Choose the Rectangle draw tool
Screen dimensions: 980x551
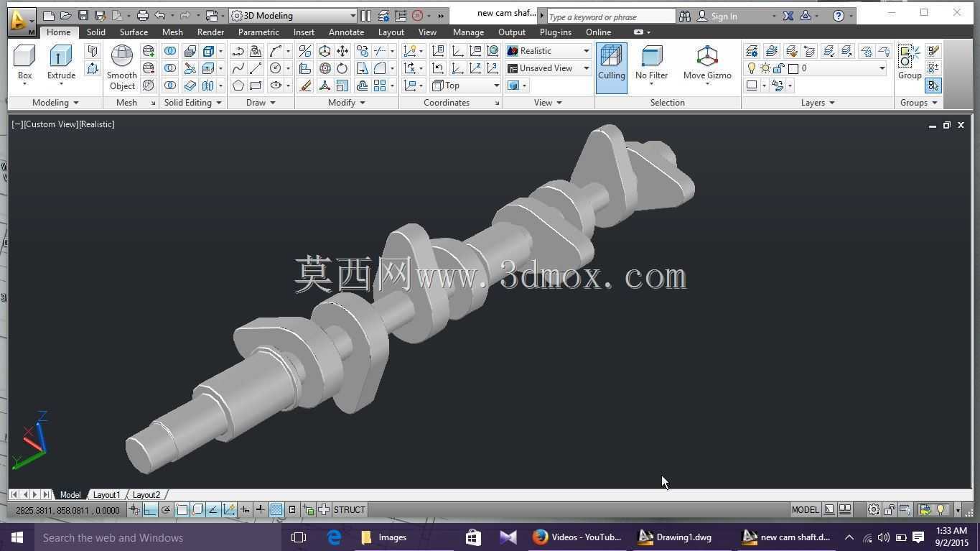click(x=256, y=85)
